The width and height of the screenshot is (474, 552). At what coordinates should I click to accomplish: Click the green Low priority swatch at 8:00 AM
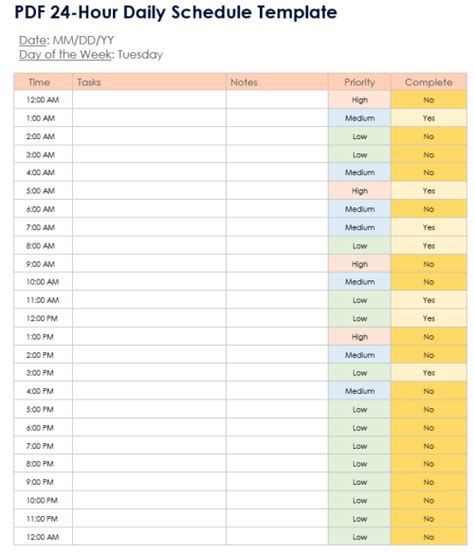[x=359, y=245]
